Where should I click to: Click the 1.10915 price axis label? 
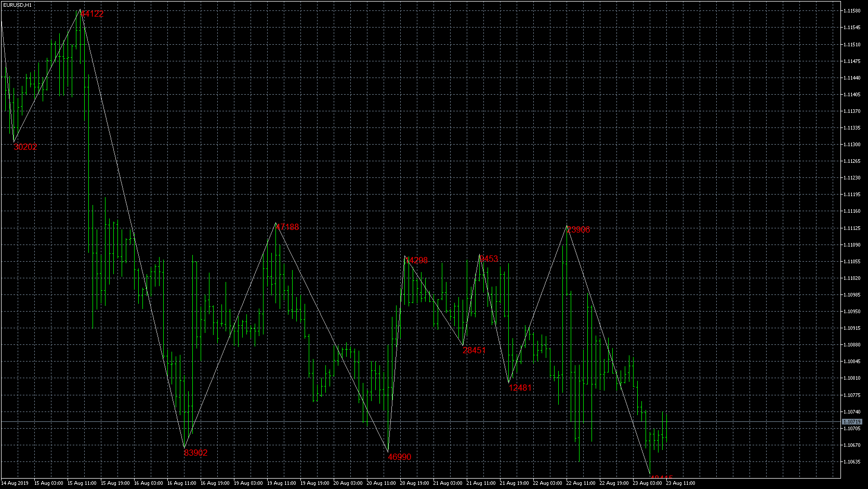click(852, 328)
